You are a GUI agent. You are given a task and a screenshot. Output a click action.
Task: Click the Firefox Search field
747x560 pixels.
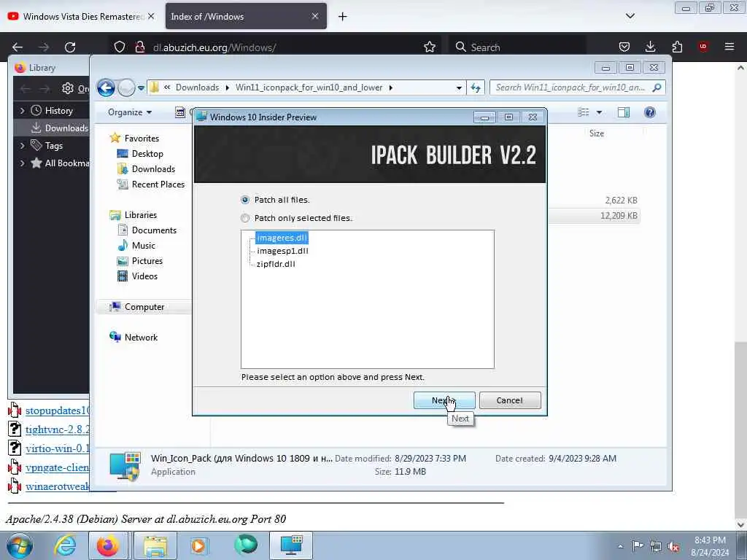tap(517, 47)
